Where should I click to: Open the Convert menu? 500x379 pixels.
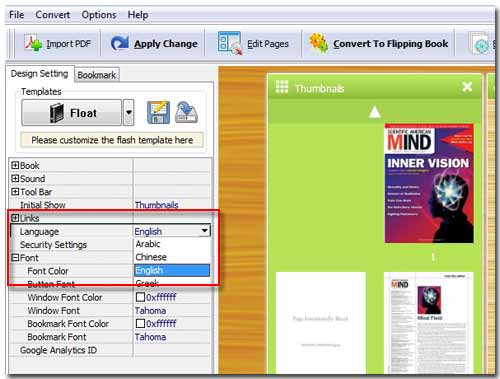[53, 15]
